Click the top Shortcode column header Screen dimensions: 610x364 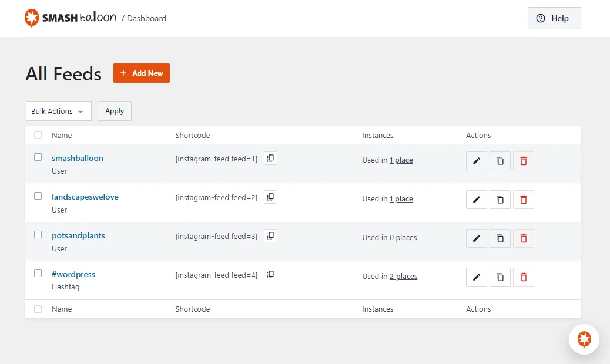pos(193,135)
